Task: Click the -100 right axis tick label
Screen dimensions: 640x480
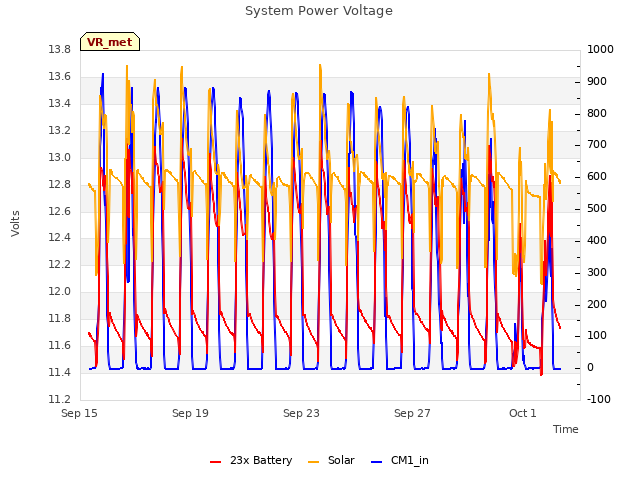Action: pos(599,399)
